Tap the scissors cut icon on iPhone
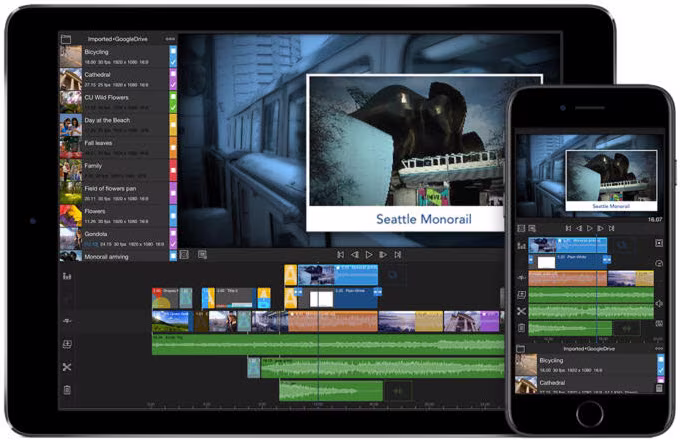680x440 pixels. [521, 311]
